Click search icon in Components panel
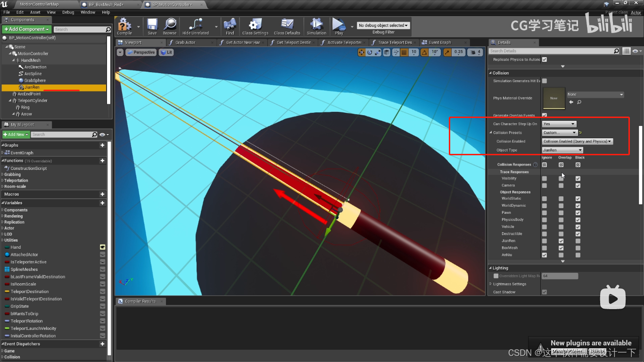 coord(108,29)
